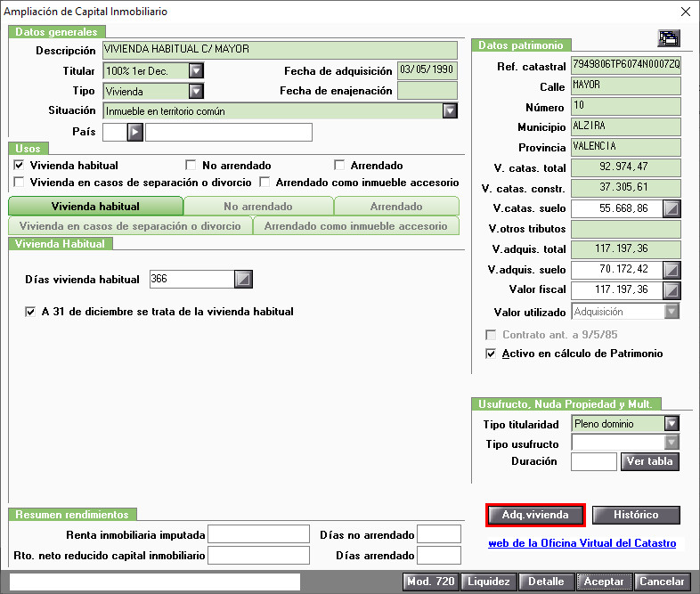Image resolution: width=700 pixels, height=594 pixels.
Task: Open the País lookup arrow button
Action: 134,132
